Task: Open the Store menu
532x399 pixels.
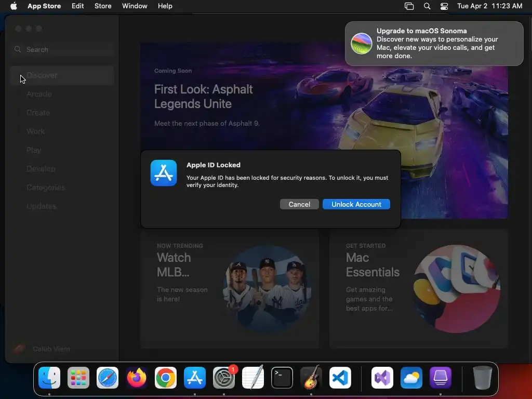Action: (103, 6)
